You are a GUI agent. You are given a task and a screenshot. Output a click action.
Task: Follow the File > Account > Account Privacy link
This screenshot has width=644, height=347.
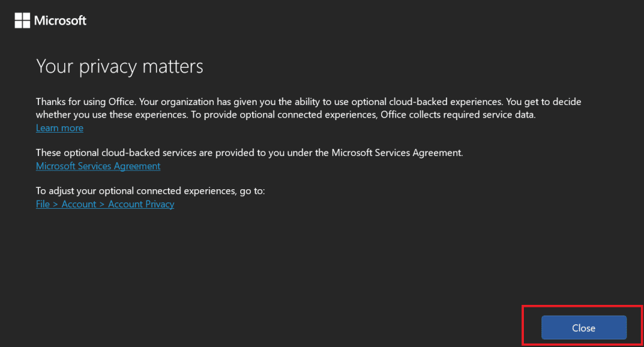click(105, 204)
